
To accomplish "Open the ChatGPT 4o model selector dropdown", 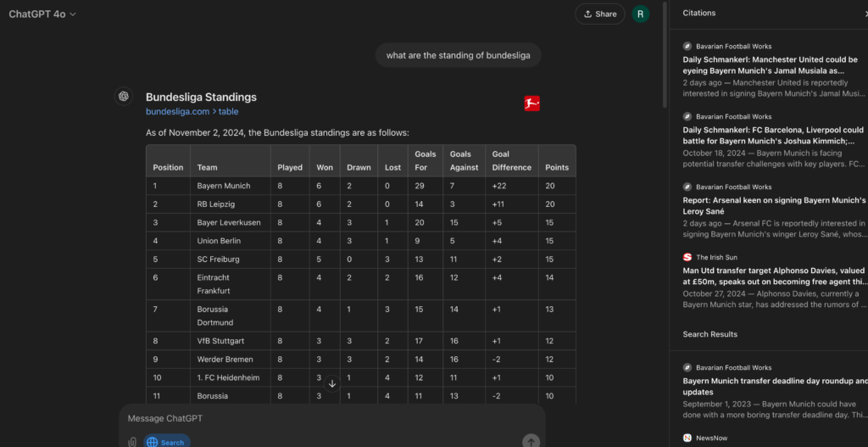I will [42, 14].
